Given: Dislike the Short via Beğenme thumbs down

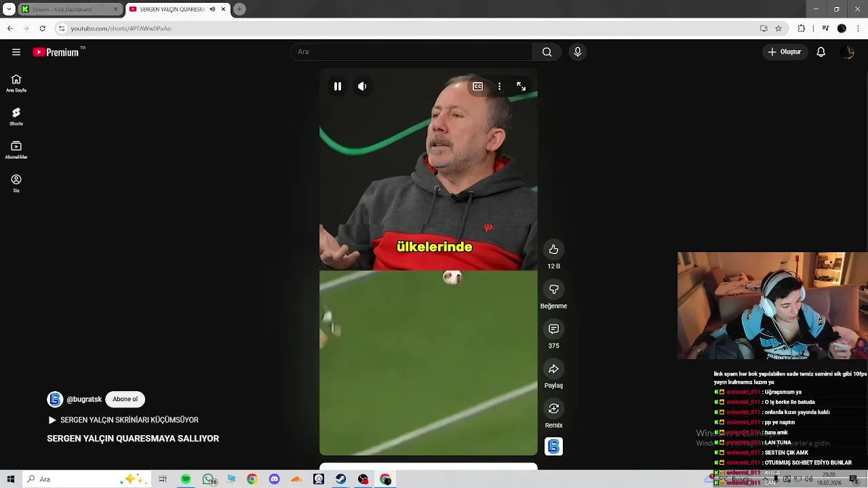Looking at the screenshot, I should [x=553, y=289].
